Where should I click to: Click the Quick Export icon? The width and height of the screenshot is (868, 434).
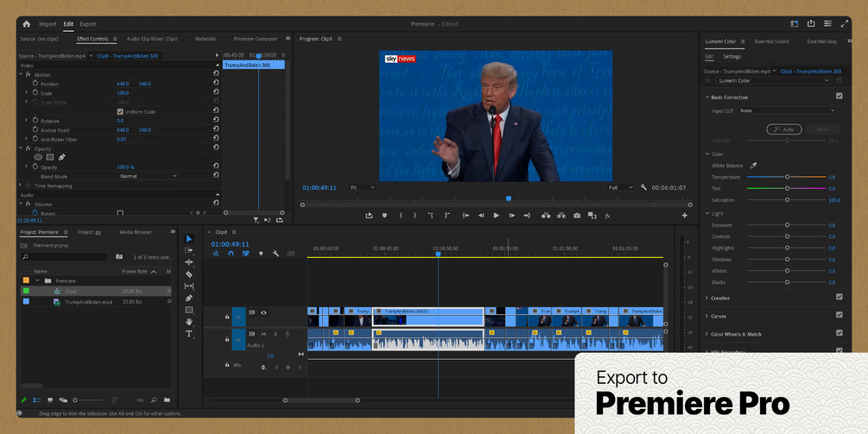(x=811, y=24)
